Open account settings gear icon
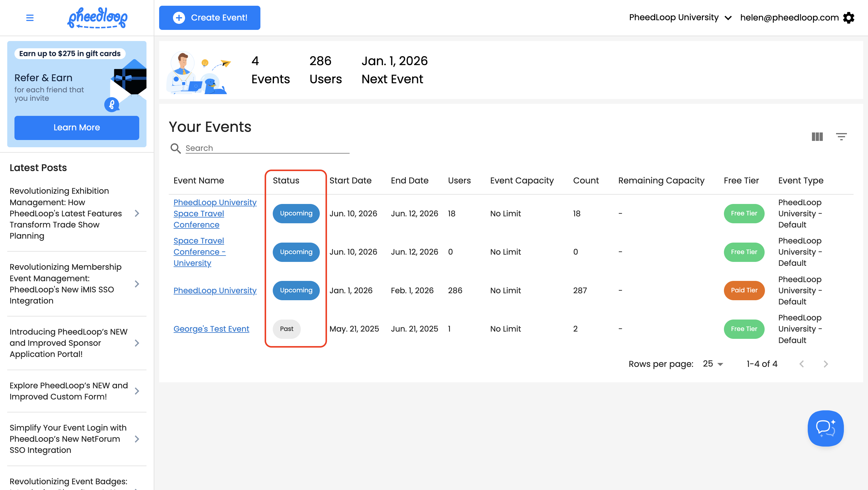868x490 pixels. click(x=849, y=17)
